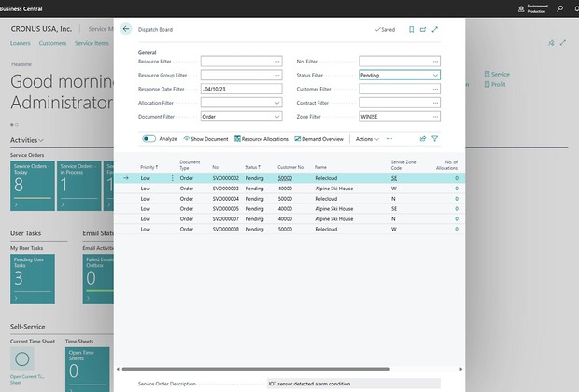
Task: Open the SE zone code link in first row
Action: pyautogui.click(x=394, y=178)
